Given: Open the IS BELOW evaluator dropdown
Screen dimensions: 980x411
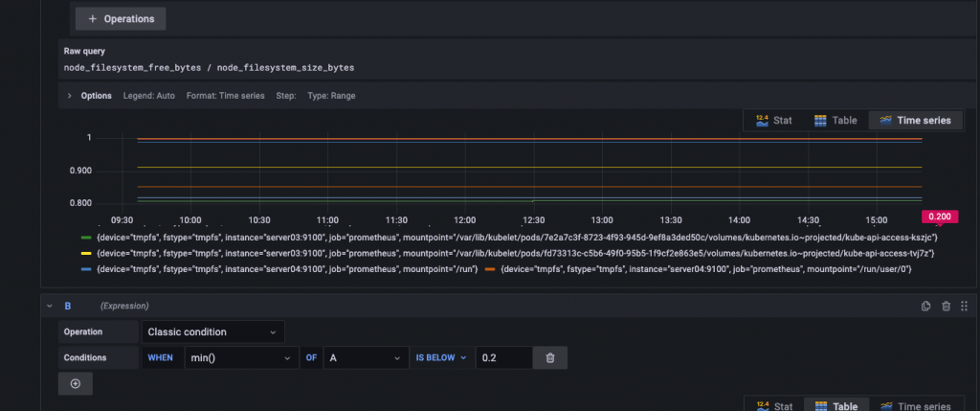Looking at the screenshot, I should pos(442,357).
